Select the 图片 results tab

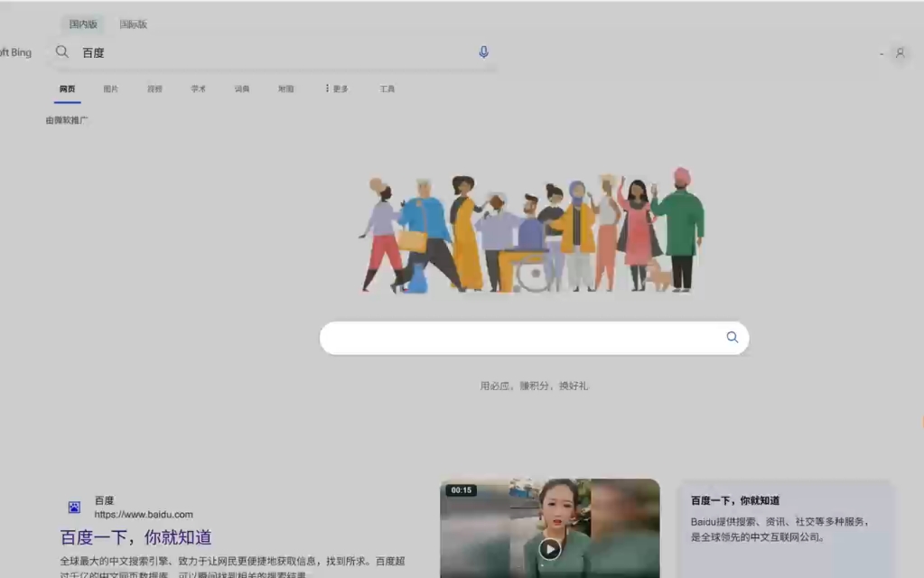pos(111,89)
